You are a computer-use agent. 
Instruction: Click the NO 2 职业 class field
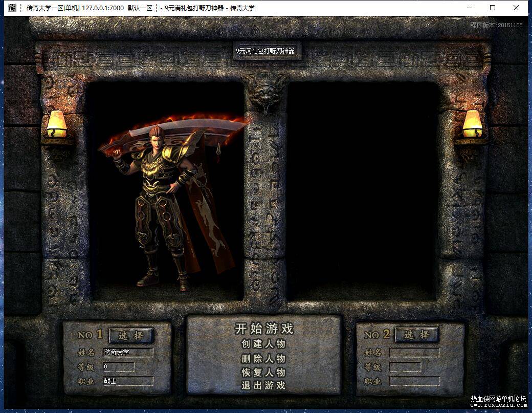[415, 381]
